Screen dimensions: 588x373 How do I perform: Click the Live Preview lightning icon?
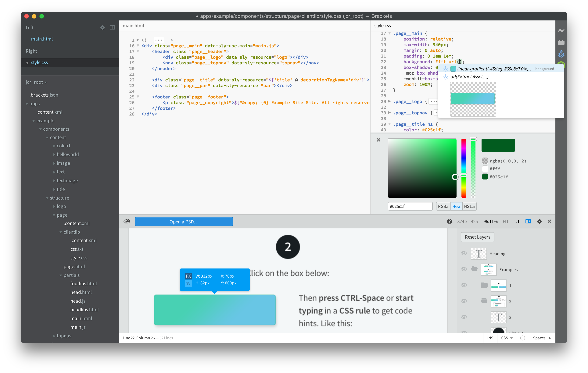point(561,30)
